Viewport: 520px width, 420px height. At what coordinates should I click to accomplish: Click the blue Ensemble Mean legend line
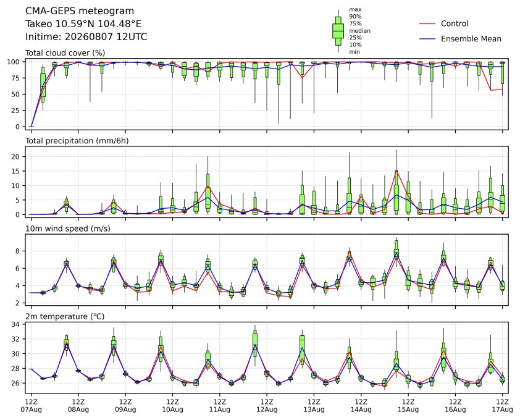click(x=427, y=39)
